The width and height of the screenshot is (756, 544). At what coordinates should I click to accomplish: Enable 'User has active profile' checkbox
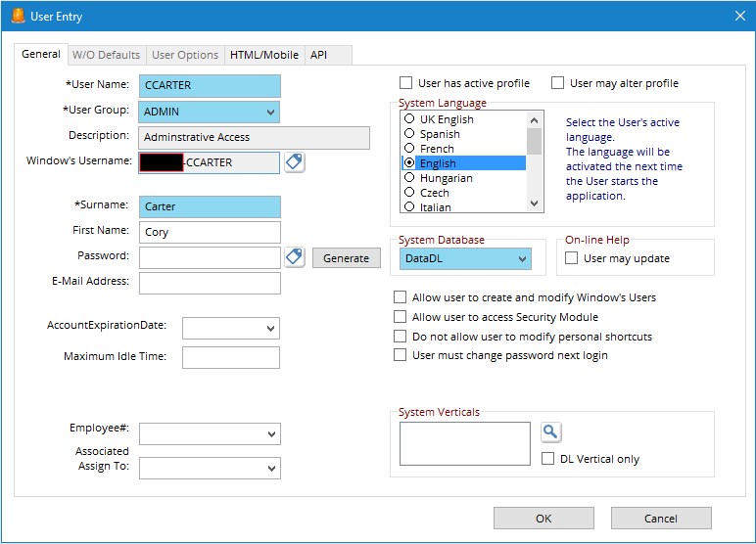(x=406, y=83)
